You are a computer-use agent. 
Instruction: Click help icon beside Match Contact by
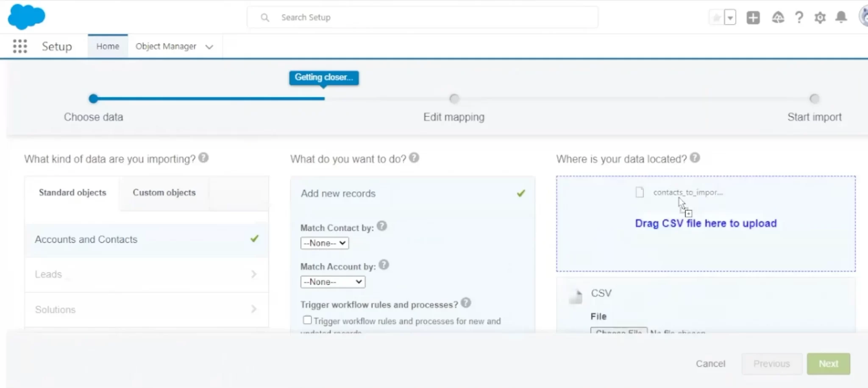(x=382, y=226)
